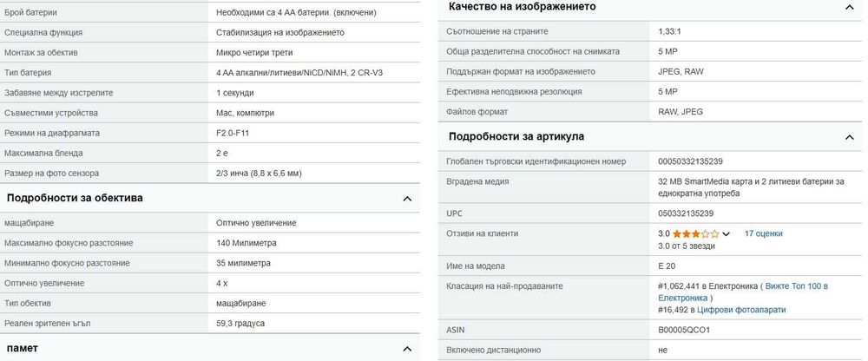Click the UPC value 050332135239

click(686, 213)
